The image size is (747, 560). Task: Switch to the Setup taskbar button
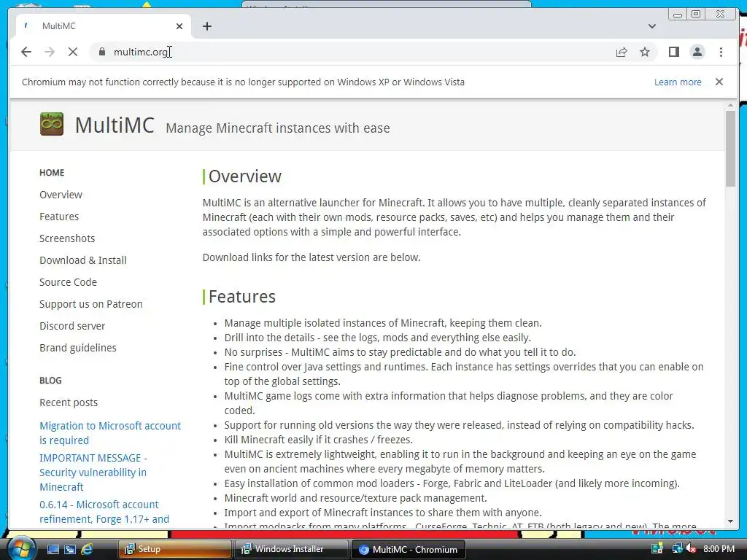[174, 549]
